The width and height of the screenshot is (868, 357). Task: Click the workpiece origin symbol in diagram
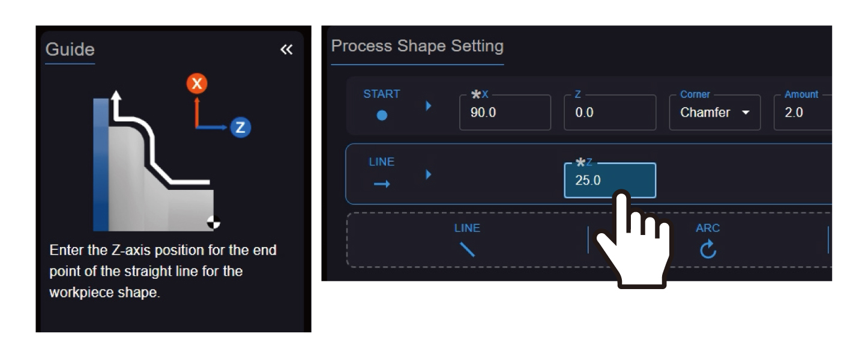pos(213,222)
